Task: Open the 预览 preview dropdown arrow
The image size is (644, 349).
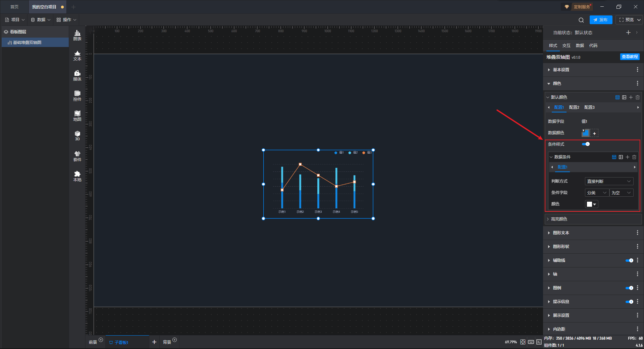Action: point(639,20)
